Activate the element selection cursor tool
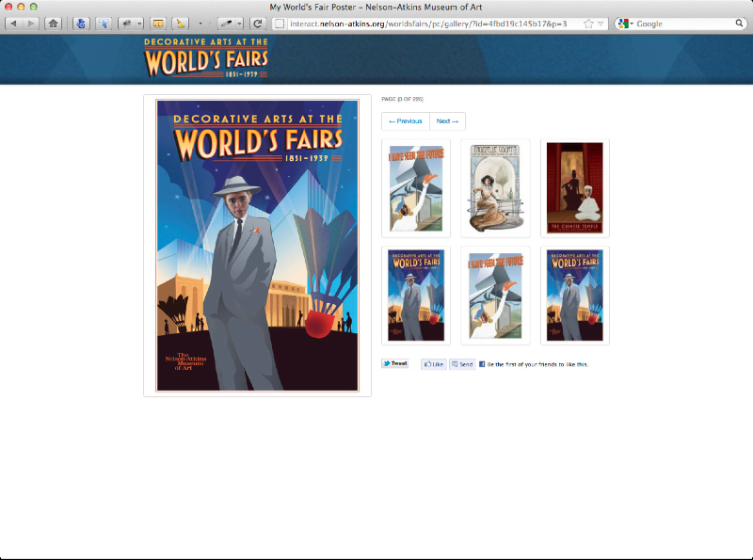This screenshot has width=753, height=560. [104, 24]
